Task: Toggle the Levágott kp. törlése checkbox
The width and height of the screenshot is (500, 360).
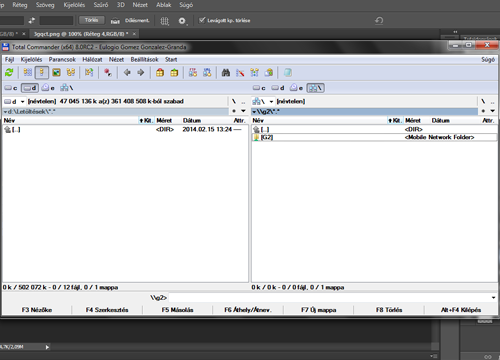Action: [x=202, y=20]
